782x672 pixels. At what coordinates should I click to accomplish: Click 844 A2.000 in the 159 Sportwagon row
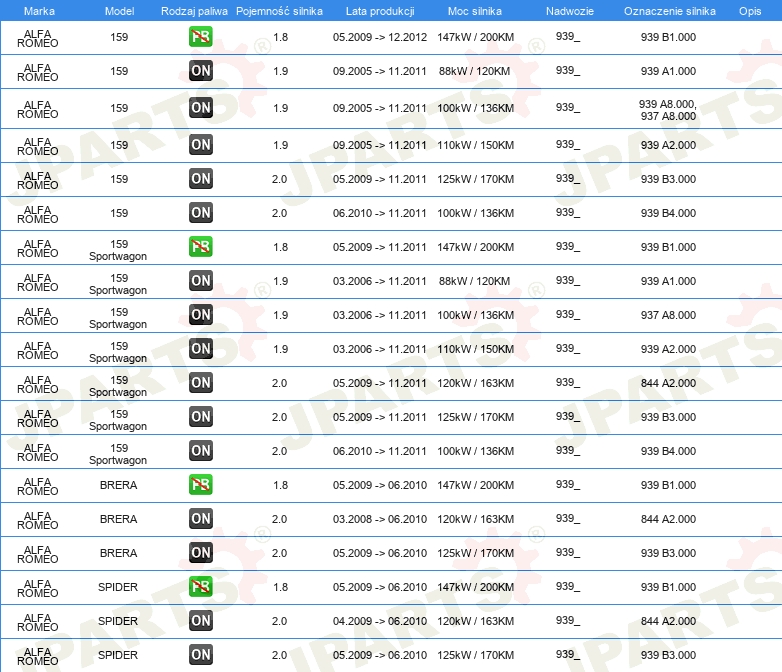(668, 383)
